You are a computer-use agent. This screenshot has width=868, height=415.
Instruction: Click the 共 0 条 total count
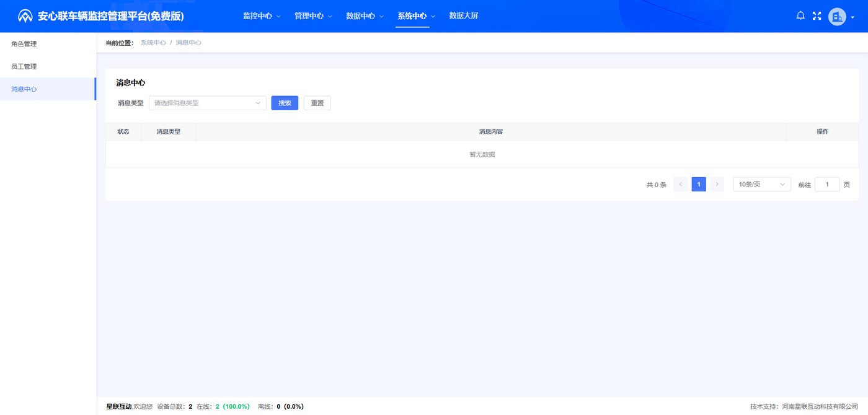pos(657,185)
